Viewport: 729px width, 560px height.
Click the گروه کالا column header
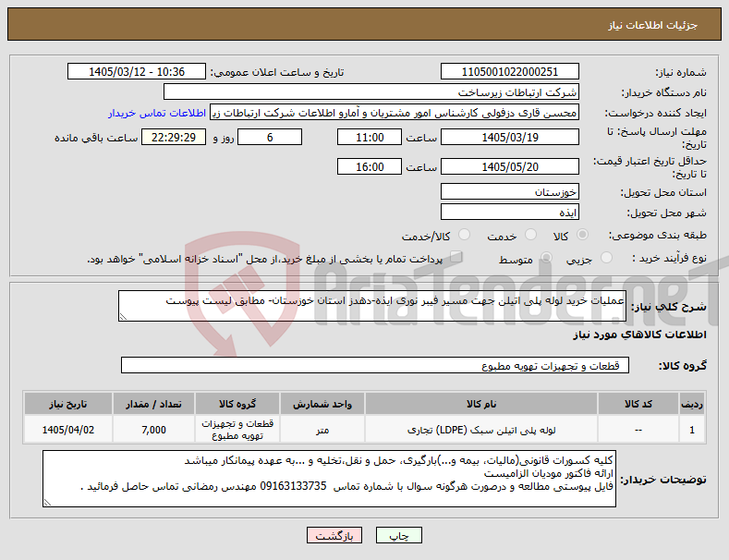point(237,404)
